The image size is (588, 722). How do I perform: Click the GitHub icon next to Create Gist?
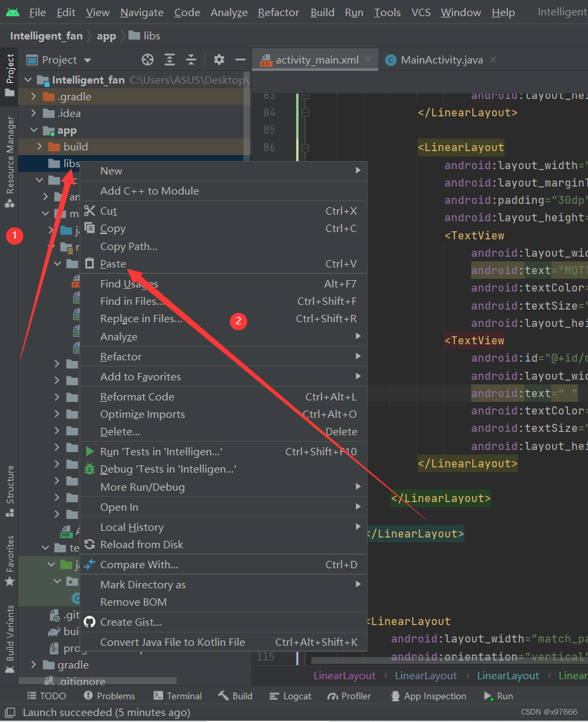click(x=90, y=622)
